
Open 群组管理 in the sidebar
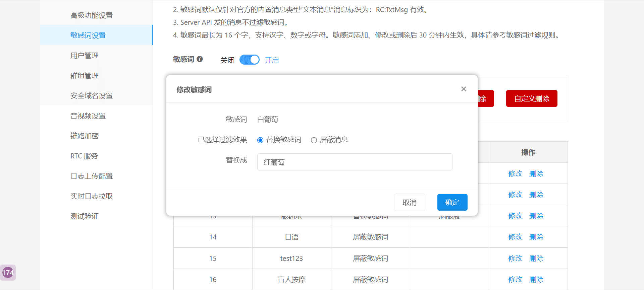pyautogui.click(x=85, y=75)
